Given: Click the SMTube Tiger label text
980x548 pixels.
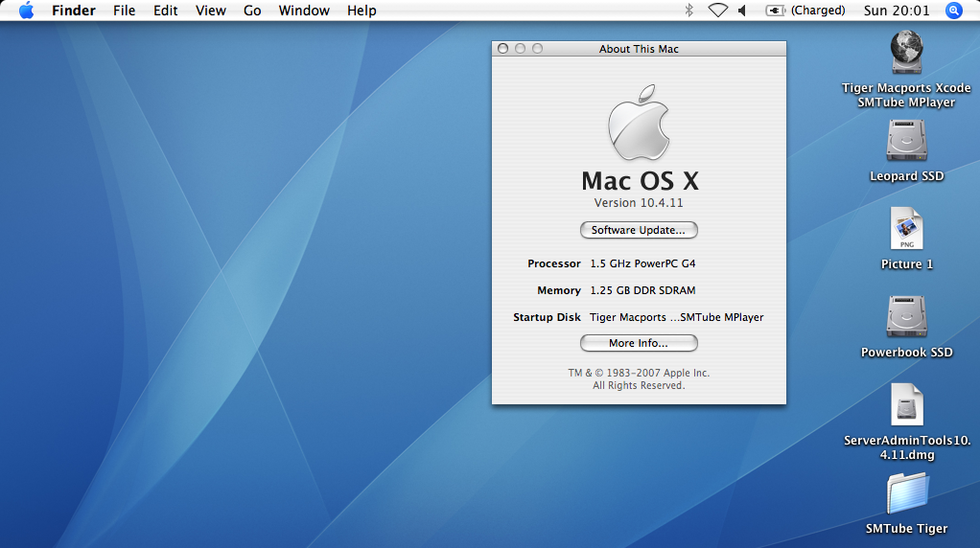Looking at the screenshot, I should (906, 529).
